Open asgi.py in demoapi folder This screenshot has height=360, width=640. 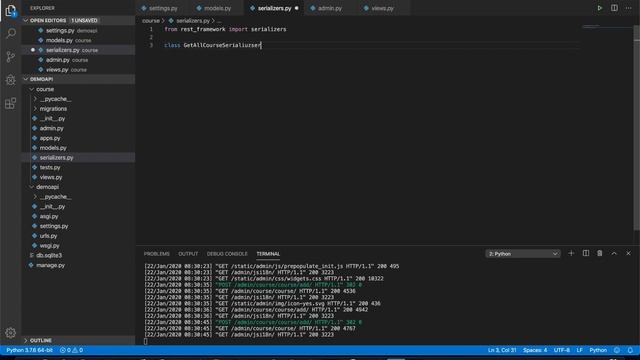pos(78,216)
